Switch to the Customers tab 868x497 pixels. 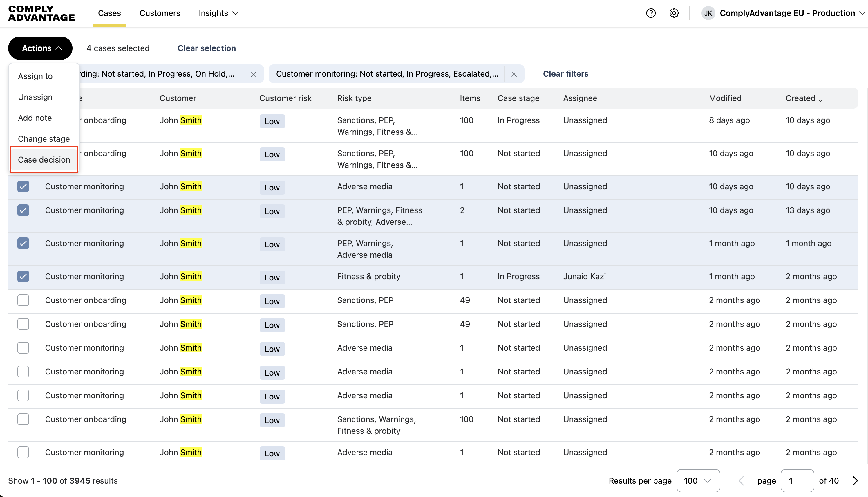tap(160, 13)
